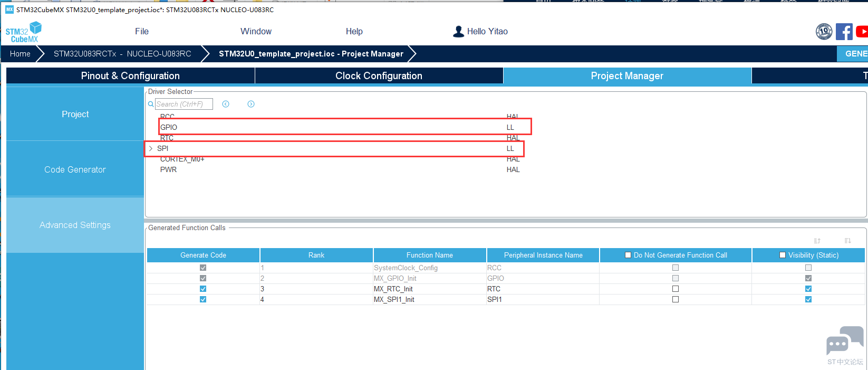Viewport: 868px width, 370px height.
Task: Open the SPI driver LL dropdown
Action: pos(510,148)
